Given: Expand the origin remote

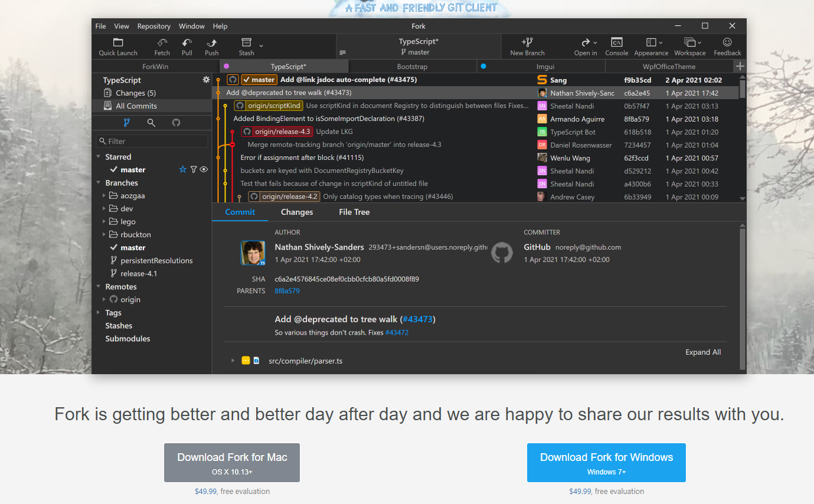Looking at the screenshot, I should (104, 299).
